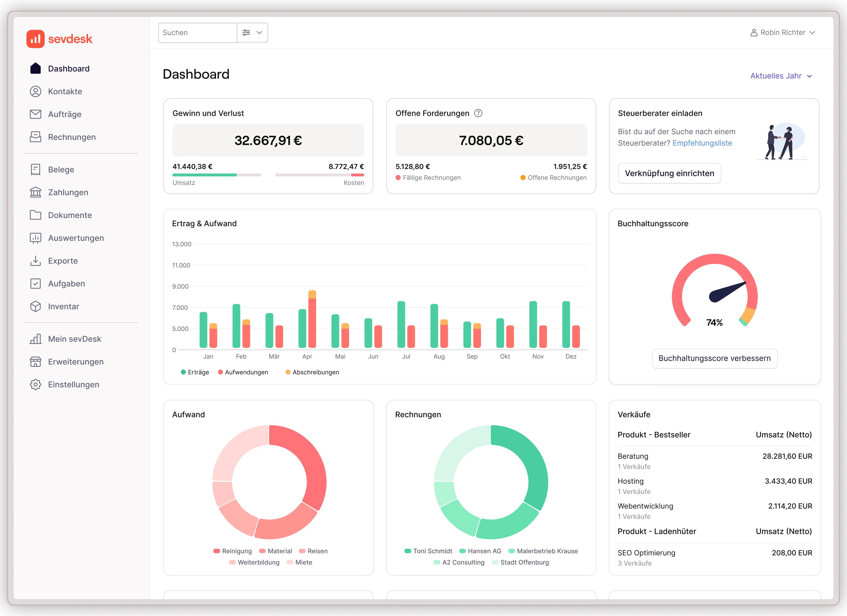Click the Inventar box icon
Image resolution: width=847 pixels, height=616 pixels.
(36, 307)
